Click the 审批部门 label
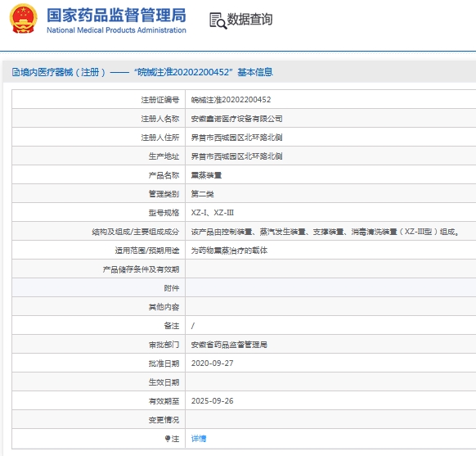The width and height of the screenshot is (476, 456). [x=164, y=345]
